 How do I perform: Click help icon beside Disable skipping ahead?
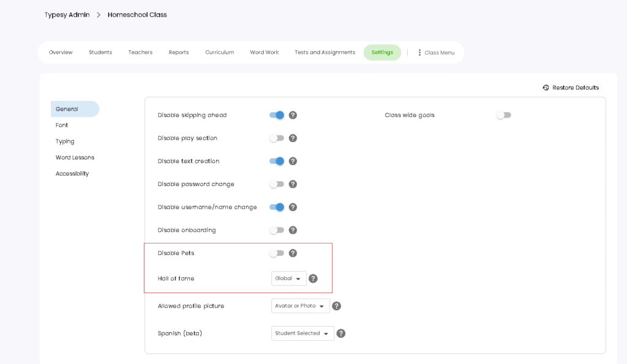(293, 115)
